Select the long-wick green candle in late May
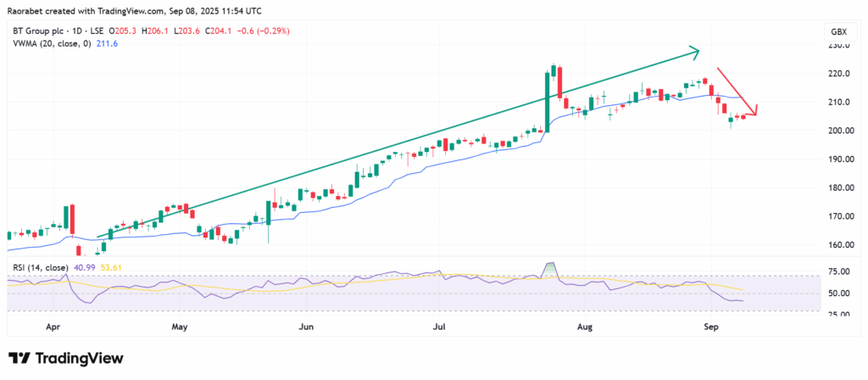This screenshot has height=380, width=868. (268, 219)
